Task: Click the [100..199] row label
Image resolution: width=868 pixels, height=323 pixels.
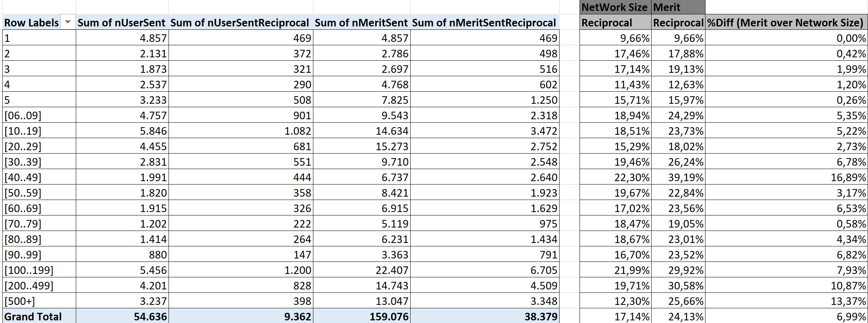Action: point(39,270)
